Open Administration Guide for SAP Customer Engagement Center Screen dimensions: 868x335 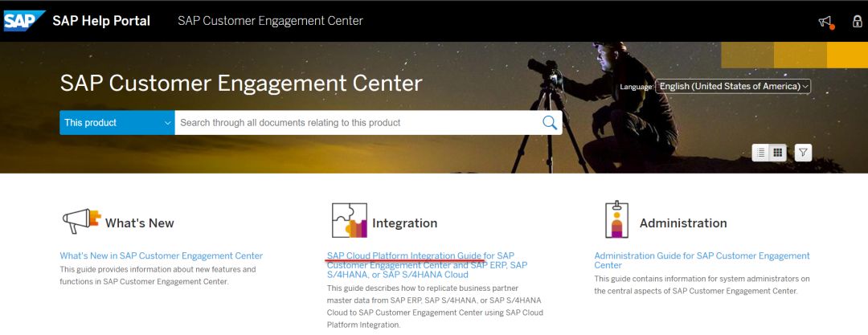point(702,260)
